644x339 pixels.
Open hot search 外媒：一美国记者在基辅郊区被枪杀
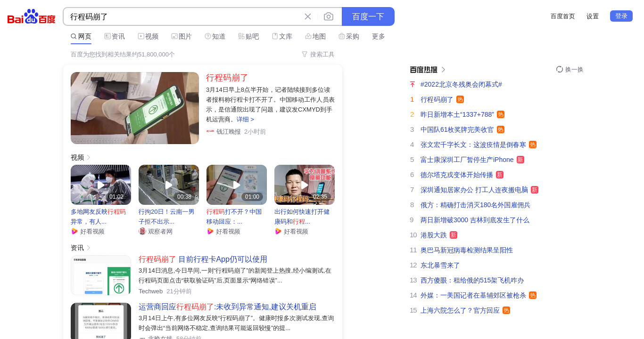click(x=473, y=295)
